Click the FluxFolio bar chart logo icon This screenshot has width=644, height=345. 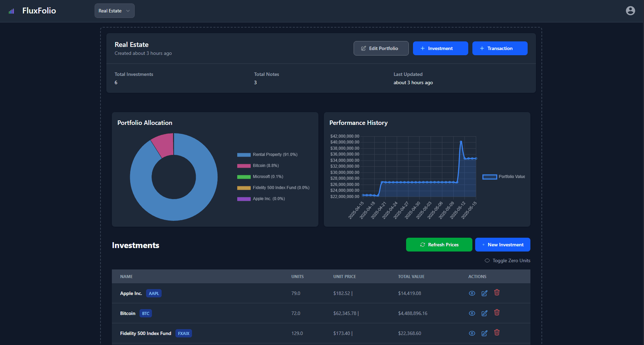[11, 11]
